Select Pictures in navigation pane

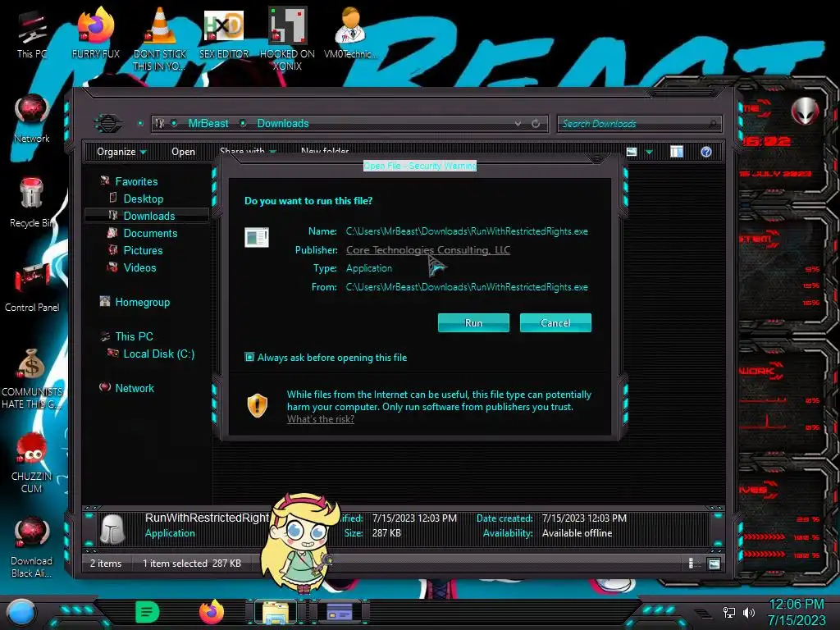143,250
